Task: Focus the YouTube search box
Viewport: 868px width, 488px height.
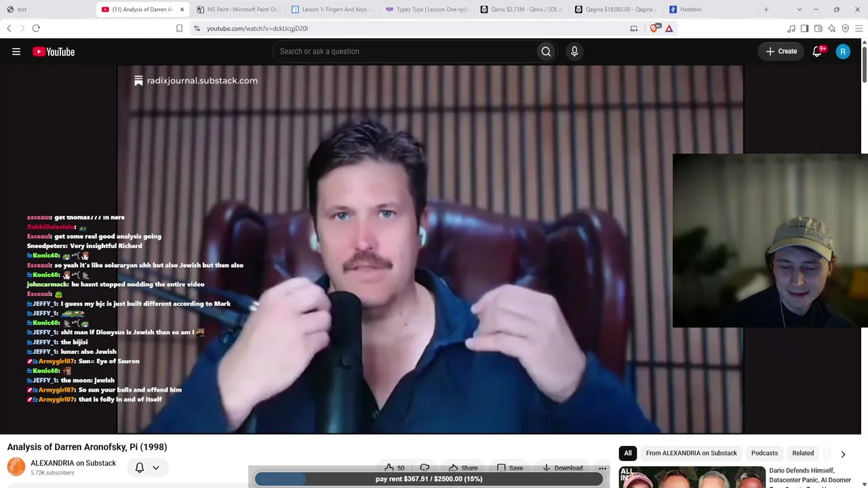Action: click(x=404, y=52)
